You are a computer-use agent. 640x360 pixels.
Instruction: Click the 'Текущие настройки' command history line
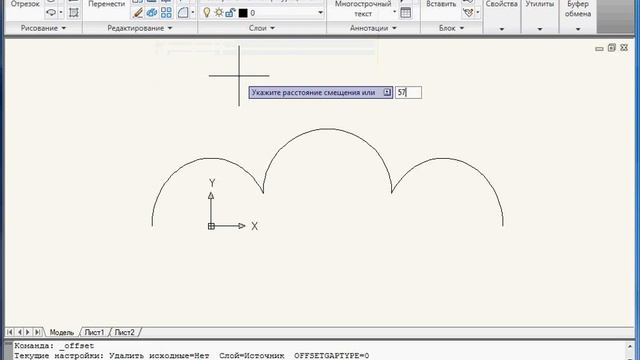(x=191, y=356)
